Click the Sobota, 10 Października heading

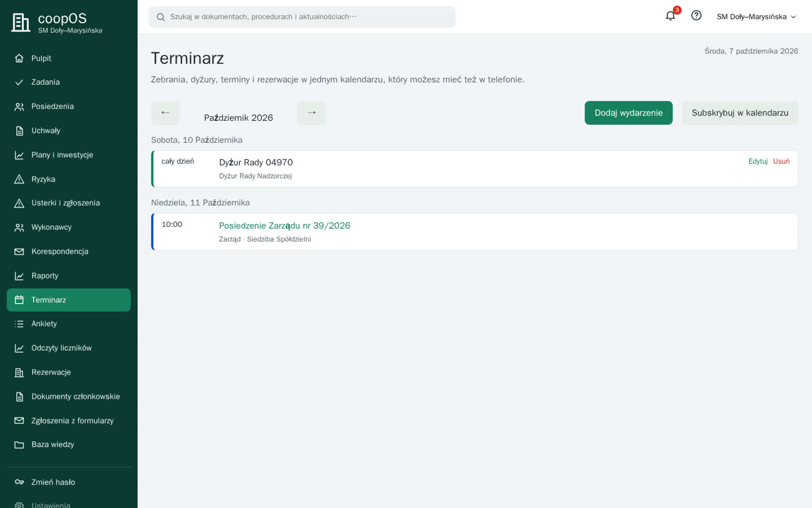click(x=197, y=140)
